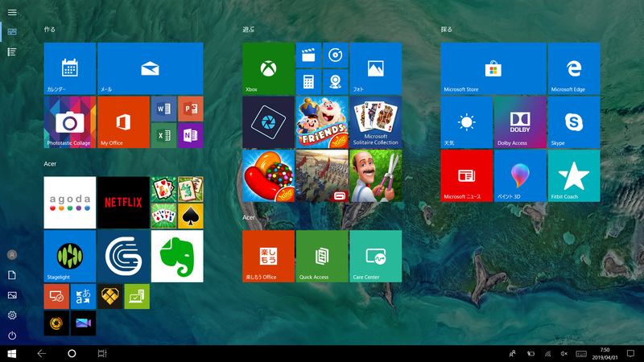Open the Photoshop Express aperture tile
This screenshot has width=644, height=362.
pos(269,122)
